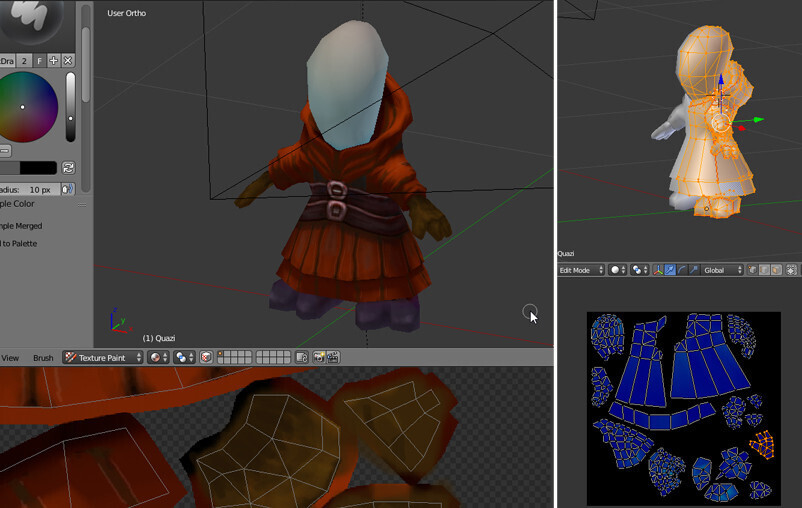Toggle face selection masking in paint header
The width and height of the screenshot is (802, 508).
pyautogui.click(x=206, y=357)
